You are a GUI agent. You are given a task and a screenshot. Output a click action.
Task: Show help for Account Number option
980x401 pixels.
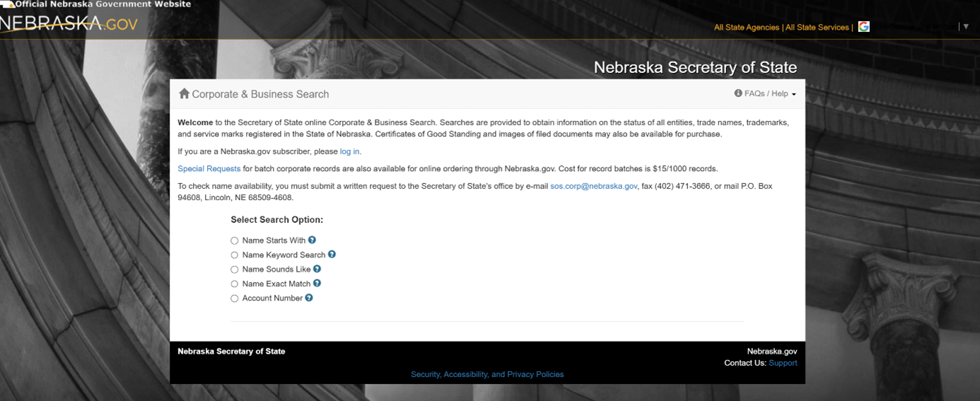[x=309, y=298]
